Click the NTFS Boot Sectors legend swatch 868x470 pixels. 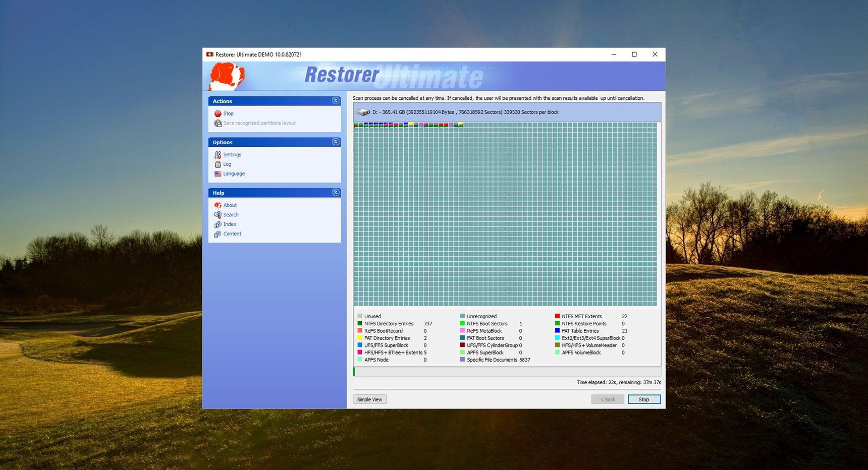click(x=462, y=324)
